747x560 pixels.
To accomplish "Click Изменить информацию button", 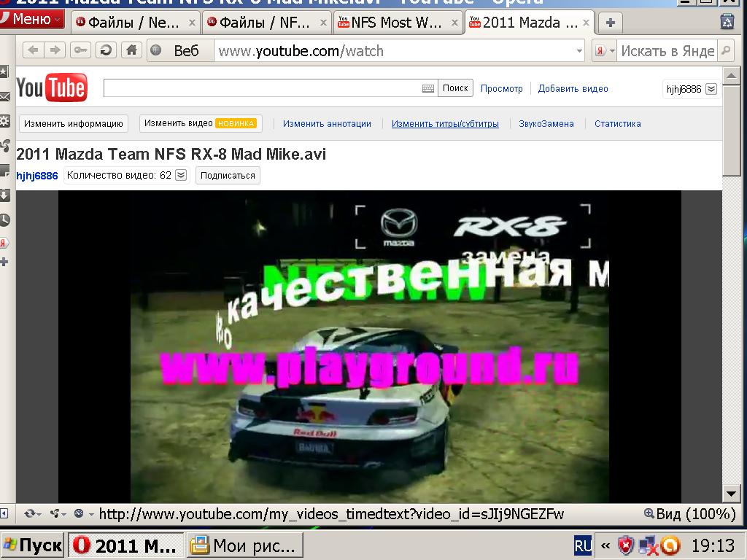I will (74, 124).
